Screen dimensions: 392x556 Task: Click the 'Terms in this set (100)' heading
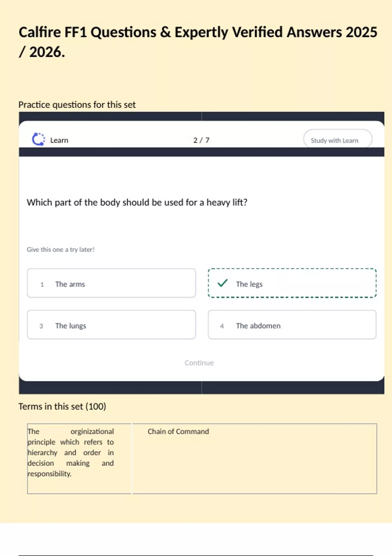point(62,407)
